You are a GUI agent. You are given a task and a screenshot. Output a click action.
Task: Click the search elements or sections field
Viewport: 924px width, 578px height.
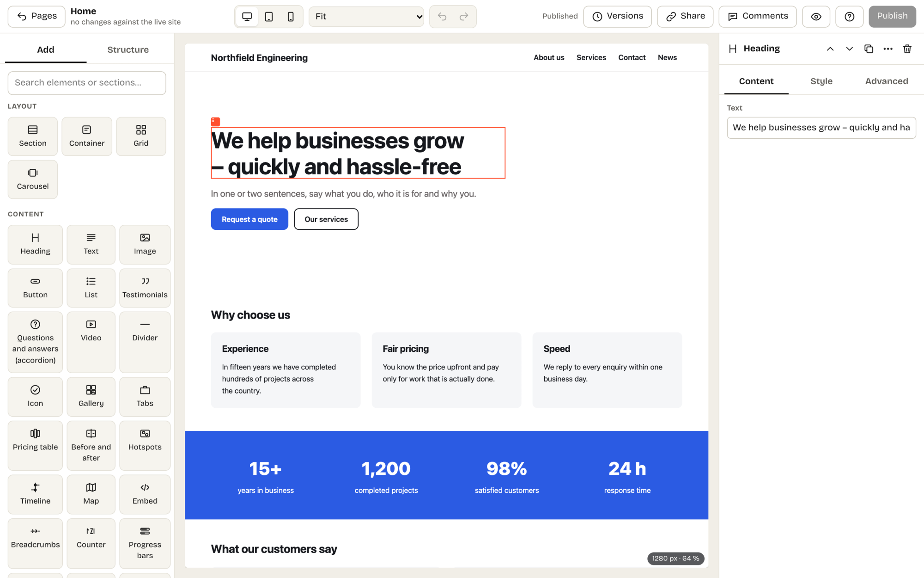[87, 83]
